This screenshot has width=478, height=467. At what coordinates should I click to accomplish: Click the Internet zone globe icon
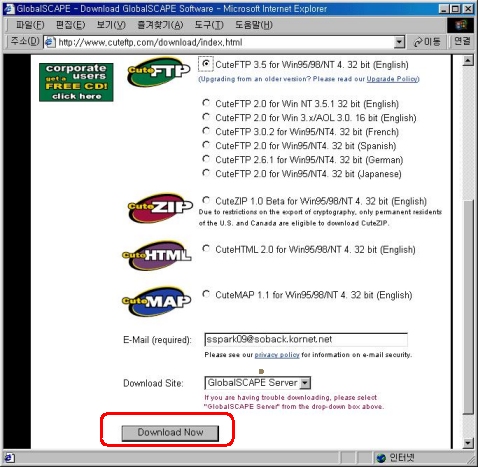click(x=381, y=458)
